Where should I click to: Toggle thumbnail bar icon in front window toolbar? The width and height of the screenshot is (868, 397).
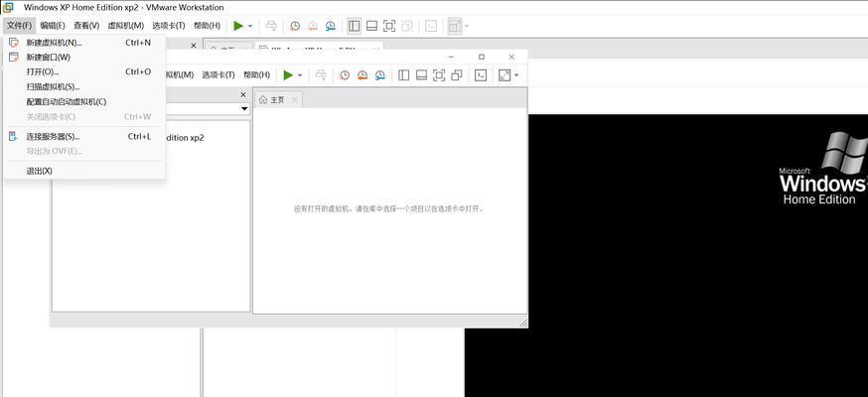(421, 74)
